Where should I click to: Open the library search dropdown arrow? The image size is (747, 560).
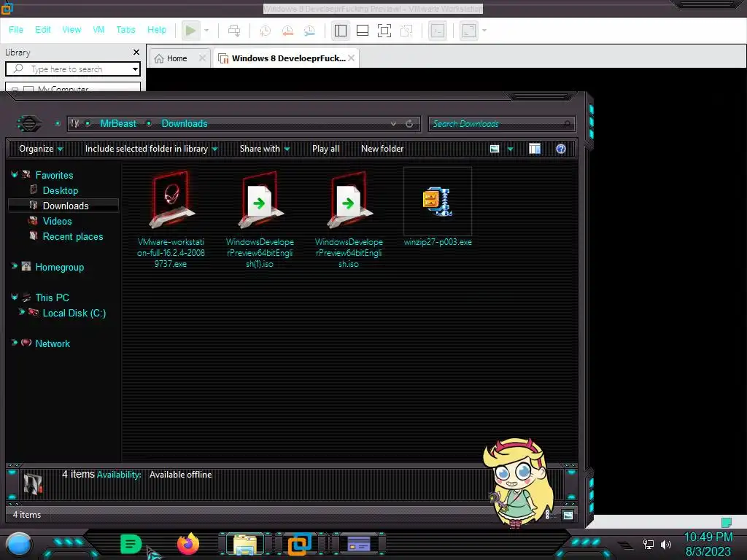click(135, 69)
